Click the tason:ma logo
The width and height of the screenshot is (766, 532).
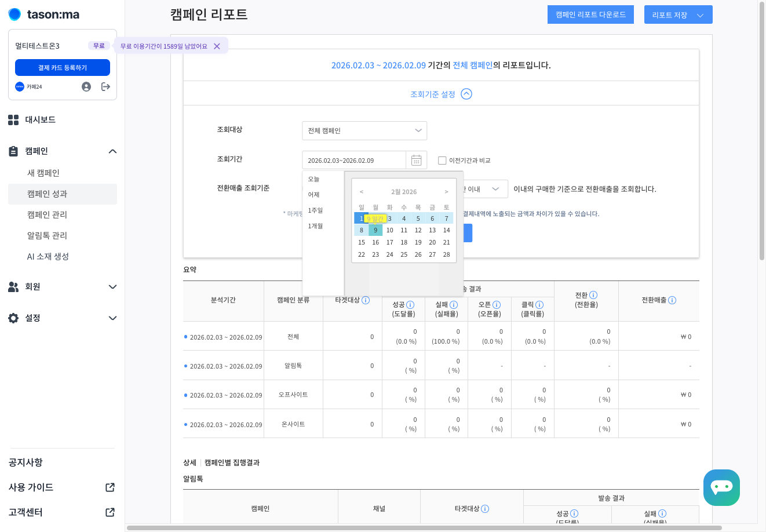tap(44, 14)
